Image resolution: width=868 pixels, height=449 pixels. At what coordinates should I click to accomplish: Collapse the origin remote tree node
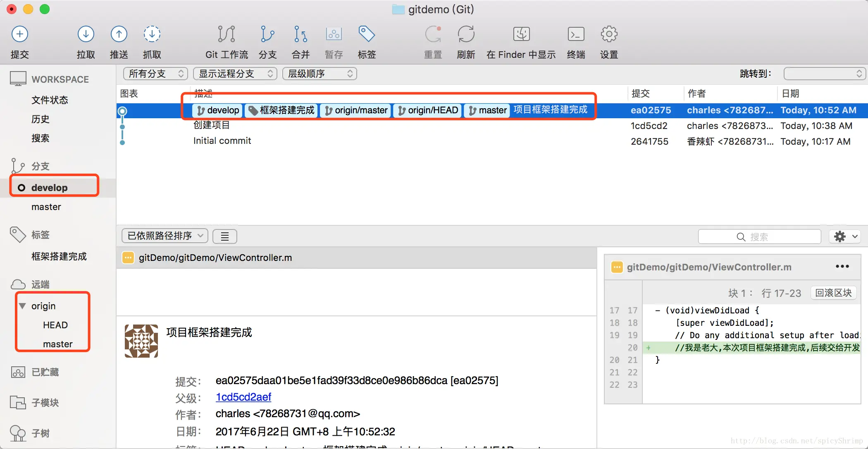22,306
